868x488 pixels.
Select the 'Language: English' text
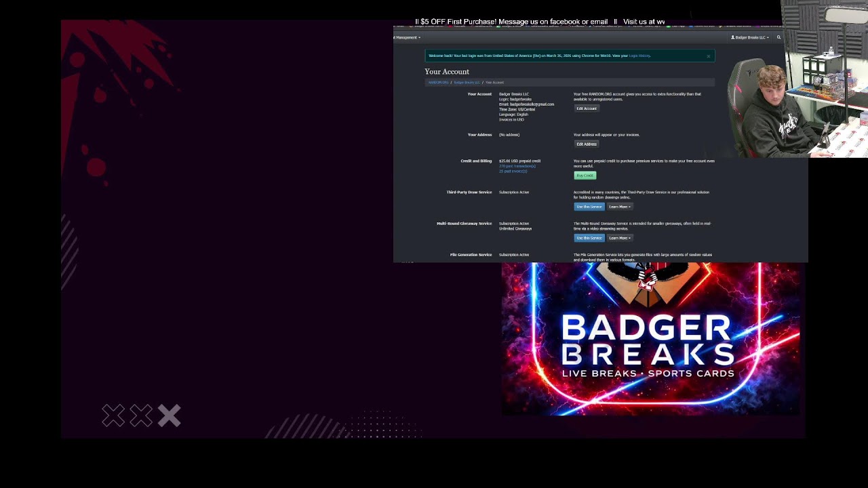(513, 115)
